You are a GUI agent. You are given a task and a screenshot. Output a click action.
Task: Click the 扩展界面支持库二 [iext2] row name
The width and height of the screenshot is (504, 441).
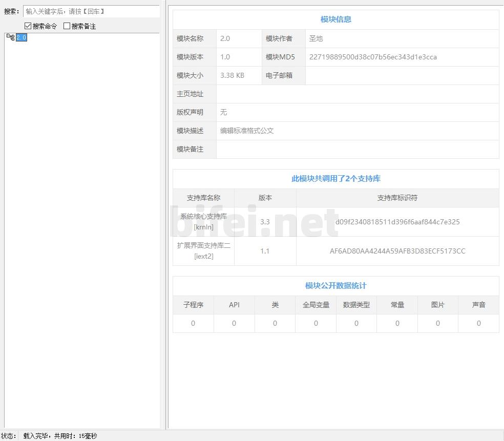point(203,251)
